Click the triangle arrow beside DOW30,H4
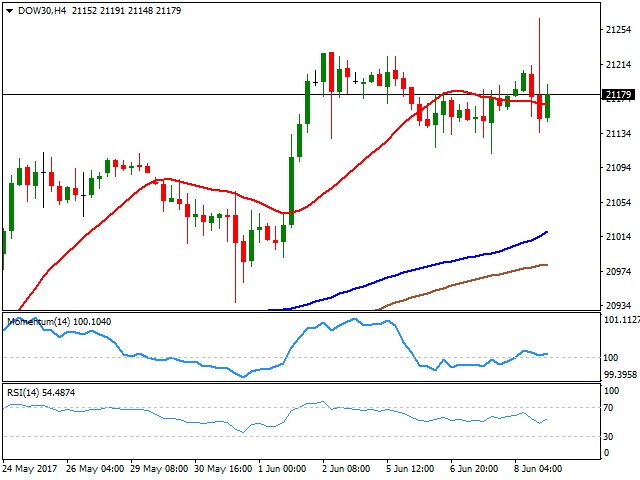 click(9, 10)
